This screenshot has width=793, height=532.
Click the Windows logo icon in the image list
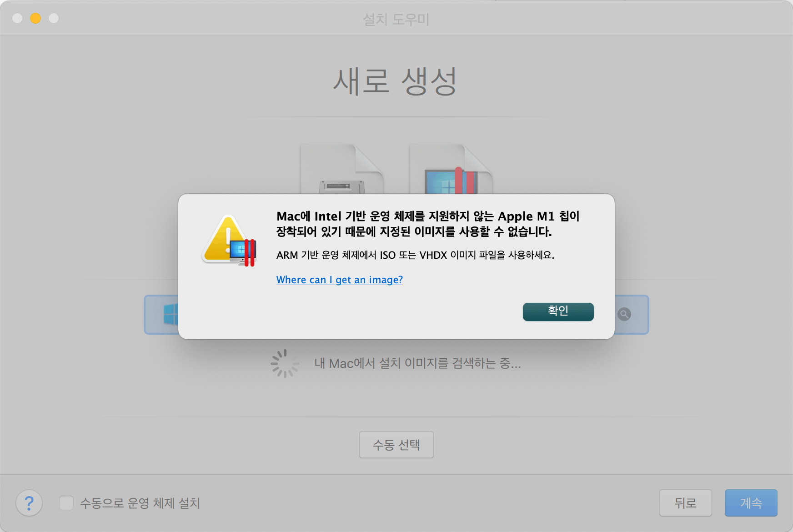point(171,314)
